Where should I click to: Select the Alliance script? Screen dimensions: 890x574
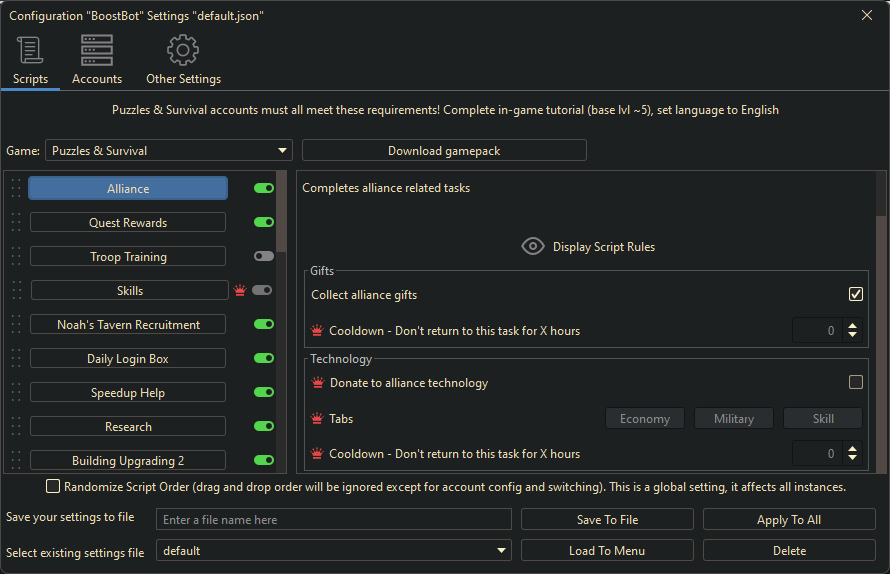click(128, 188)
